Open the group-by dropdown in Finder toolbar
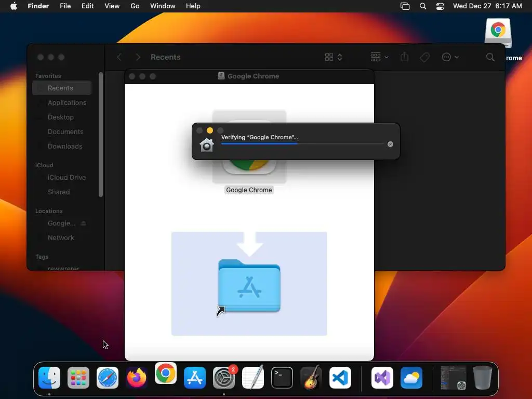The width and height of the screenshot is (532, 399). click(x=379, y=57)
